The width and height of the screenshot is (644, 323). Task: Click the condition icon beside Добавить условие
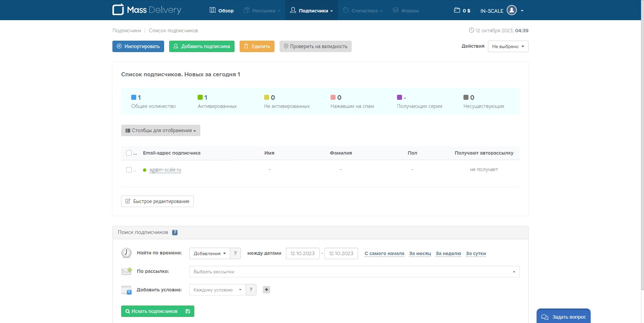pos(127,290)
